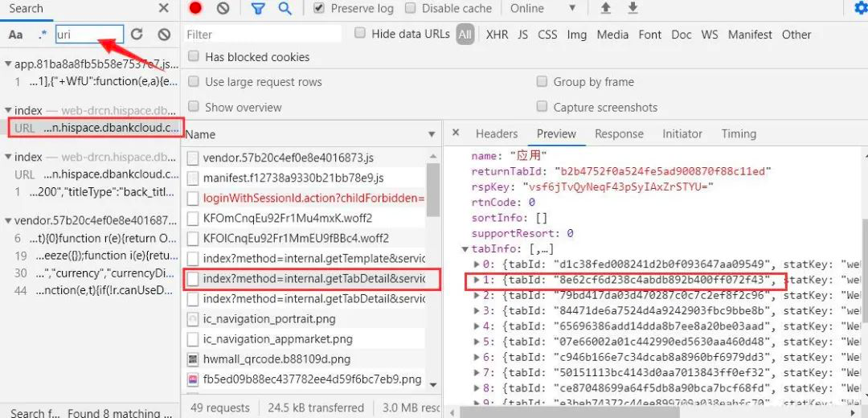Enable Preserve log checkbox
Screen dimensions: 868x418
[x=319, y=8]
